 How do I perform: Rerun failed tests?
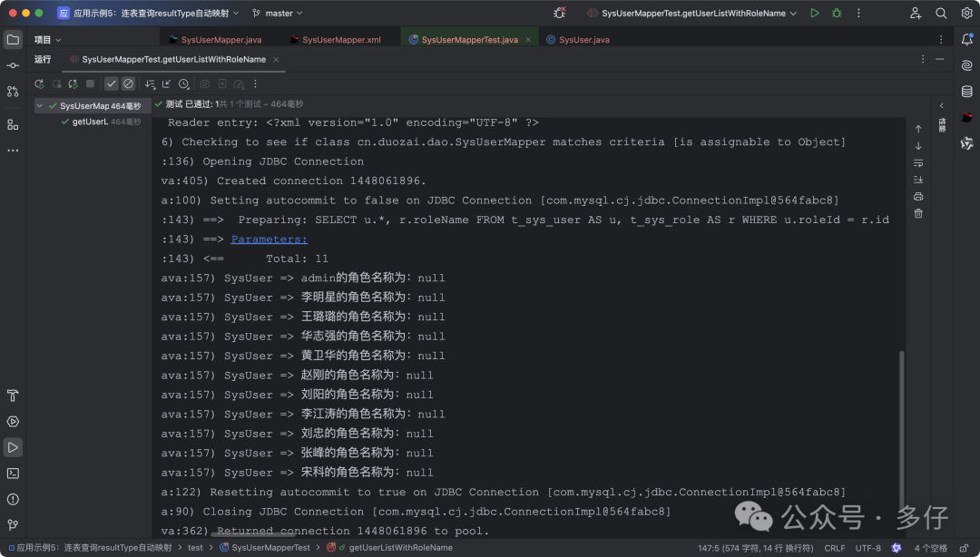tap(57, 83)
